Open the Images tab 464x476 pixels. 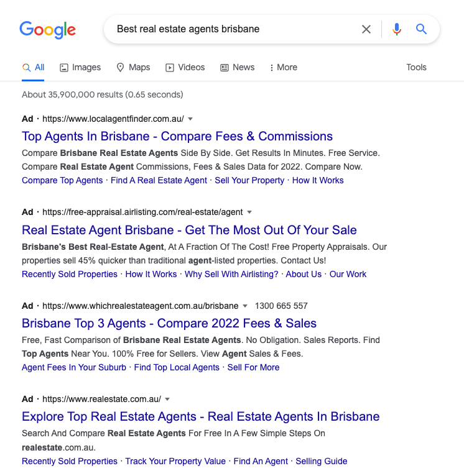[x=80, y=67]
